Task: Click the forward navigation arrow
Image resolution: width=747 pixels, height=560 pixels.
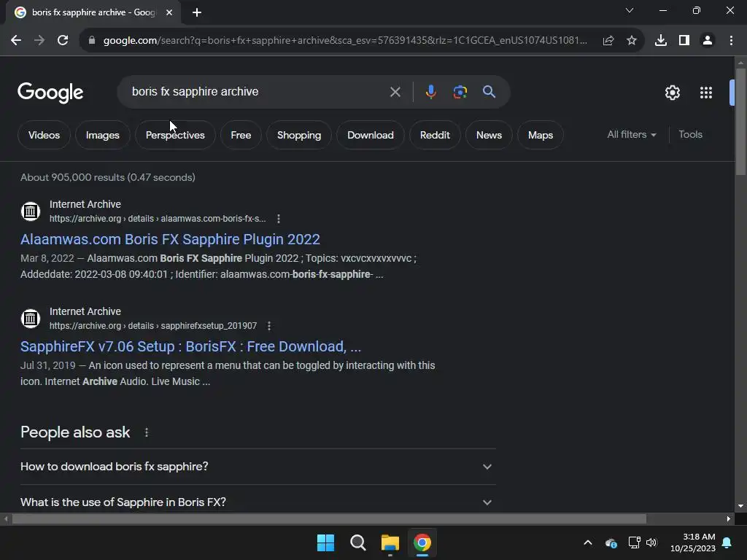Action: coord(39,41)
